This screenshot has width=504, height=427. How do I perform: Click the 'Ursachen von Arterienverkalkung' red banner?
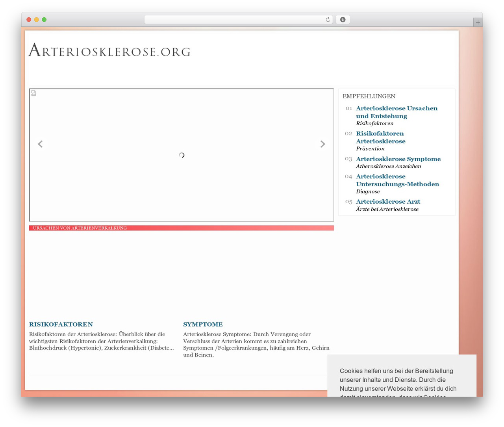click(182, 228)
